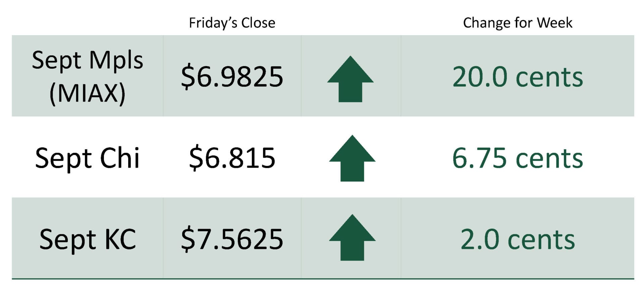The width and height of the screenshot is (644, 289).
Task: Select the green up arrow in Sept Chi row
Action: (x=352, y=158)
